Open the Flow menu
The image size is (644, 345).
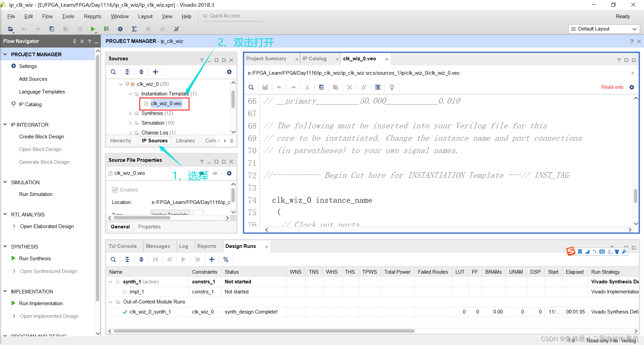[x=47, y=16]
